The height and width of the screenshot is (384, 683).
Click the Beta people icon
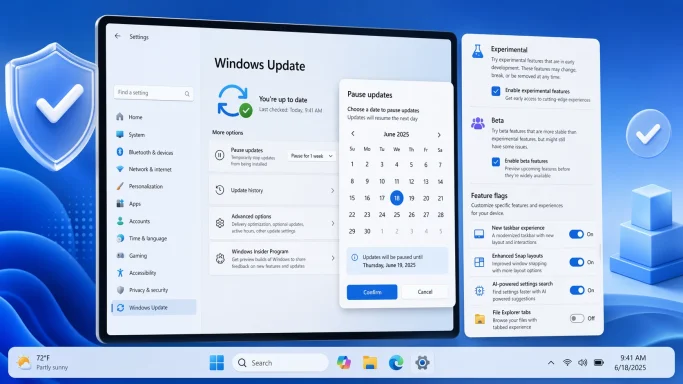[x=478, y=123]
